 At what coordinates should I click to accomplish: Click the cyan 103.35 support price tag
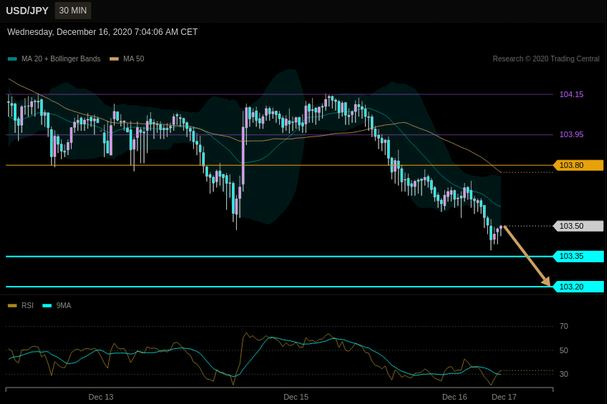point(579,256)
